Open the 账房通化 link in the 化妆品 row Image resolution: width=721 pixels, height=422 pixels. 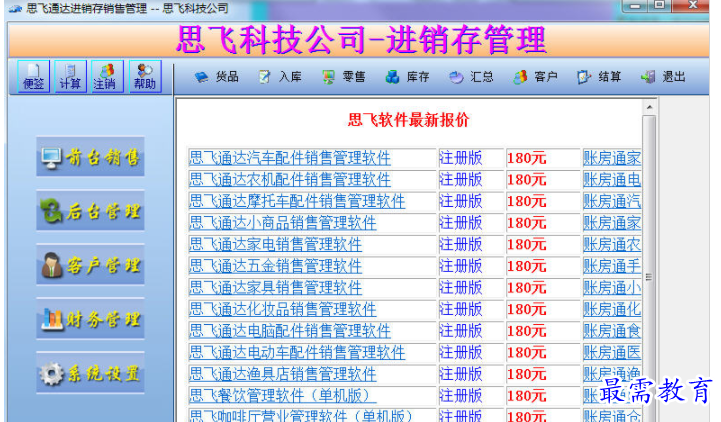click(x=612, y=309)
